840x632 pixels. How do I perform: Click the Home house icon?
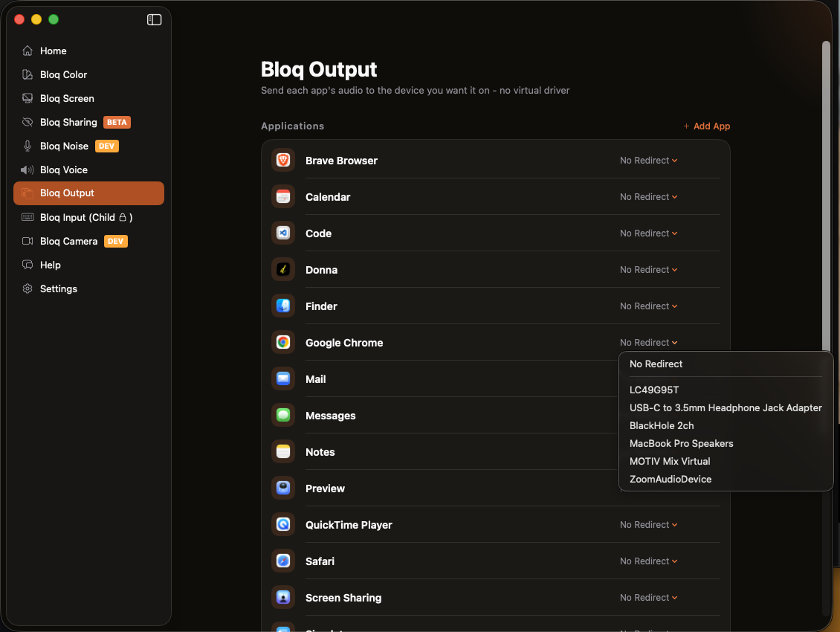tap(28, 51)
